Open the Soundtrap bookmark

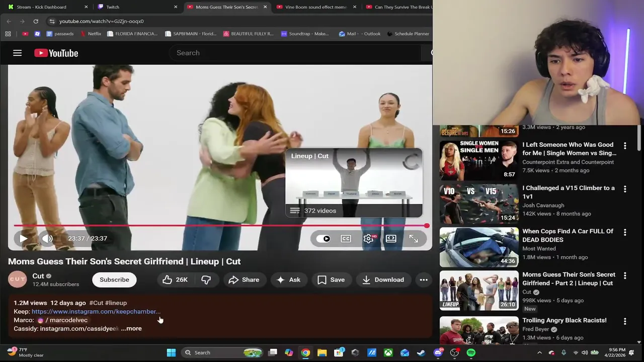305,34
